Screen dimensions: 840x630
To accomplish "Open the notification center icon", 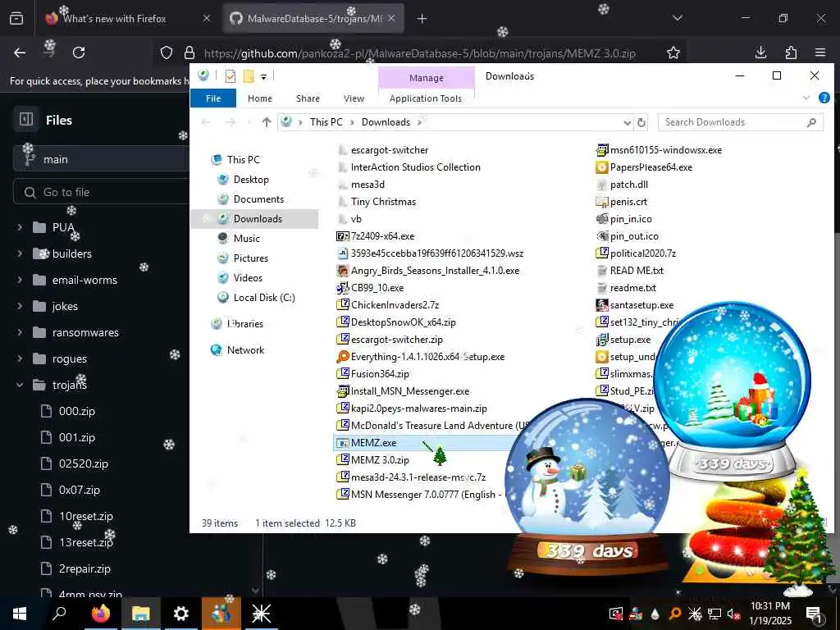I will click(814, 614).
